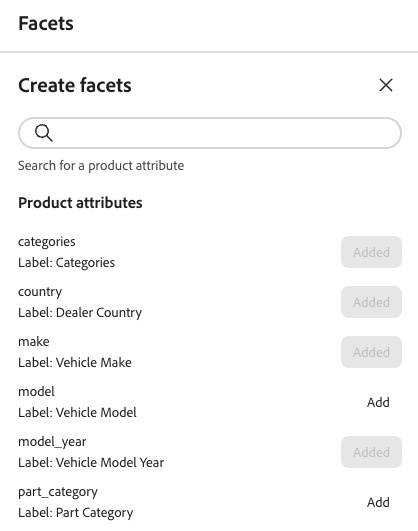Image resolution: width=418 pixels, height=531 pixels.
Task: Click the Product attributes heading
Action: pyautogui.click(x=80, y=203)
